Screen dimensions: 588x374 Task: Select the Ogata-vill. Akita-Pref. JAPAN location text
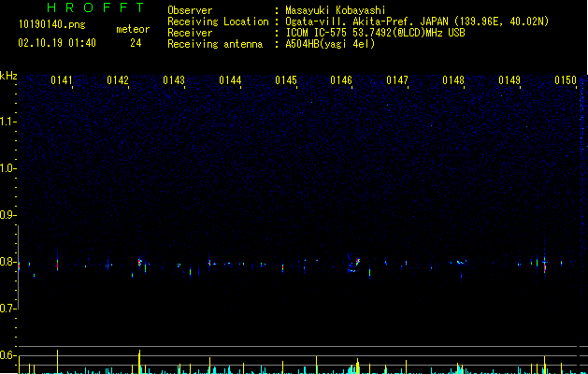(417, 22)
